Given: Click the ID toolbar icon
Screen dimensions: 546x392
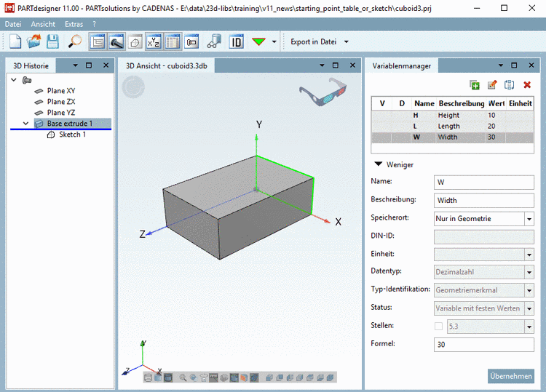Looking at the screenshot, I should [x=237, y=42].
